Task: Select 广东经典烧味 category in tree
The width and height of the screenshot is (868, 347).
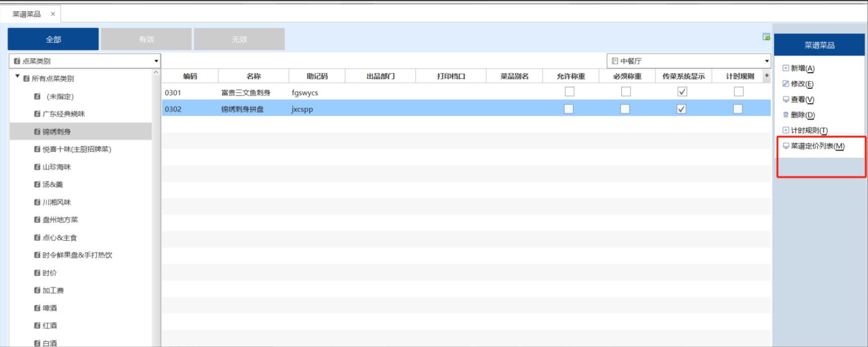Action: tap(63, 114)
